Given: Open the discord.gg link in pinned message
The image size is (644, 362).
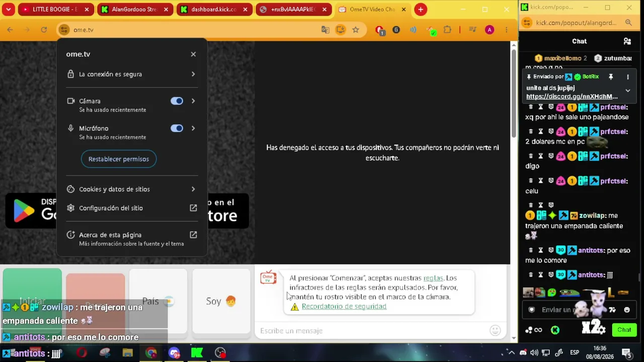Looking at the screenshot, I should [572, 97].
